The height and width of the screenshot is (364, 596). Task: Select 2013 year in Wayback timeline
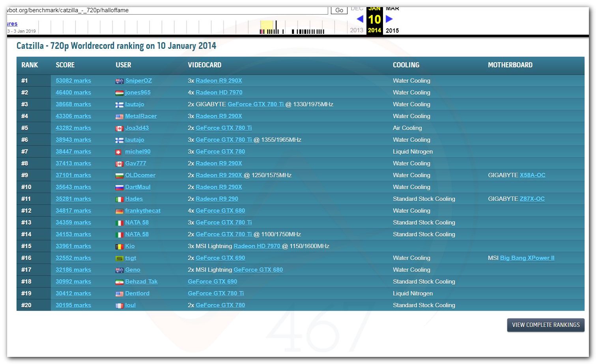357,30
